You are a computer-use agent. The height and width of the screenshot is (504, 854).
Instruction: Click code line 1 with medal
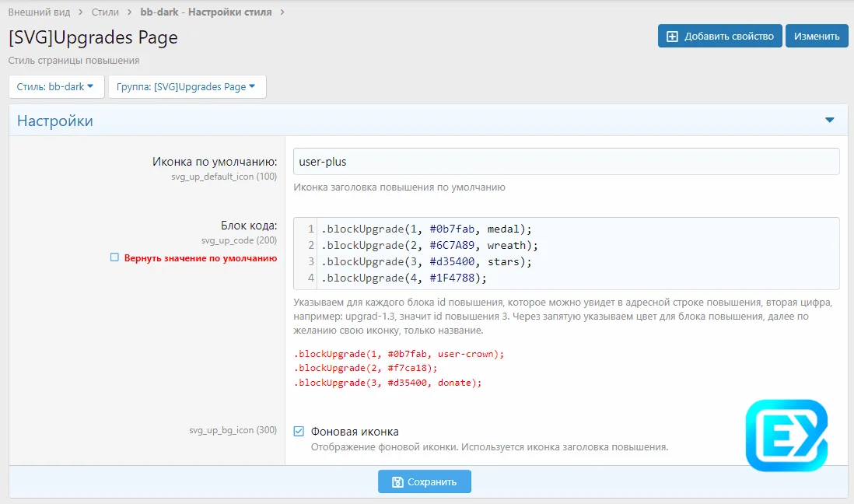coord(426,229)
